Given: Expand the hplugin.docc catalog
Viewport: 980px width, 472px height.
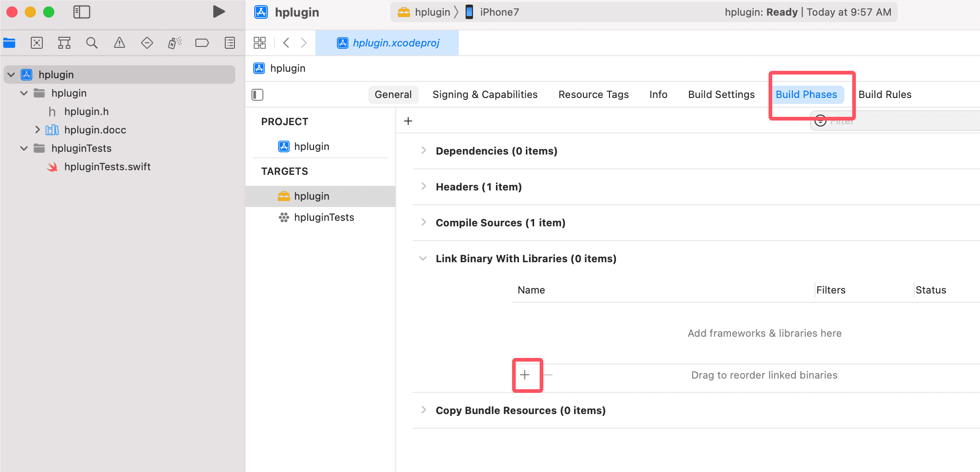Looking at the screenshot, I should (x=37, y=130).
